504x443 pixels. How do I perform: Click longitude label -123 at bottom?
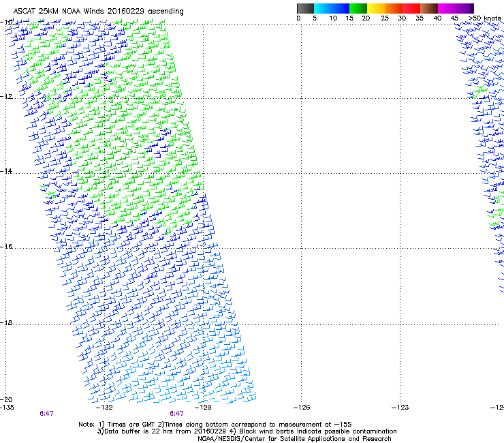400,408
